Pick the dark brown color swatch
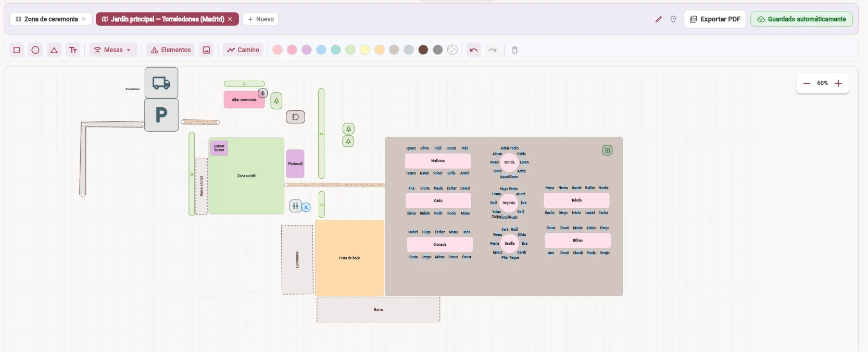Screen dimensions: 868x352 (423, 50)
